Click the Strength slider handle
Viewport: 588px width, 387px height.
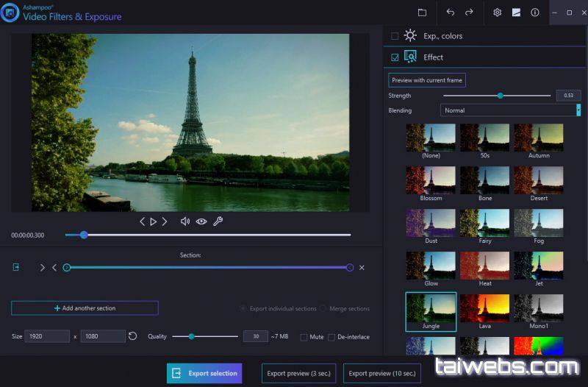[x=500, y=96]
